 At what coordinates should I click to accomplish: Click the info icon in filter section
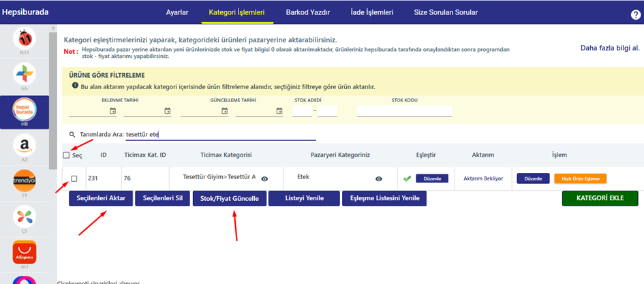(75, 86)
